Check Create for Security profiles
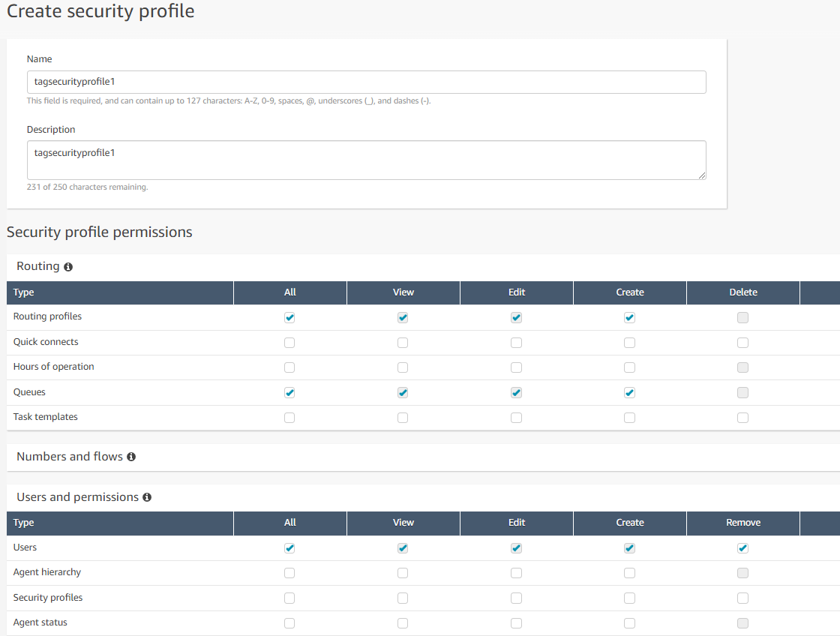Image resolution: width=840 pixels, height=636 pixels. tap(629, 598)
